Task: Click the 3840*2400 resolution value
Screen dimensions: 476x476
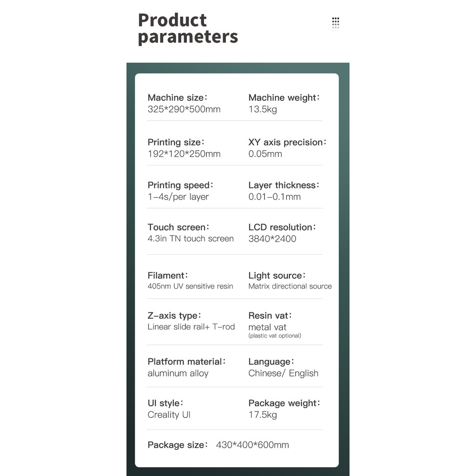Action: click(272, 239)
